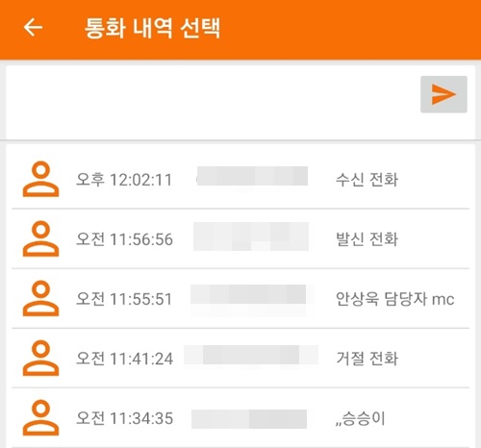Select contact icon for 오전 11:41:24 call
Screen dimensions: 481x448
(x=40, y=358)
